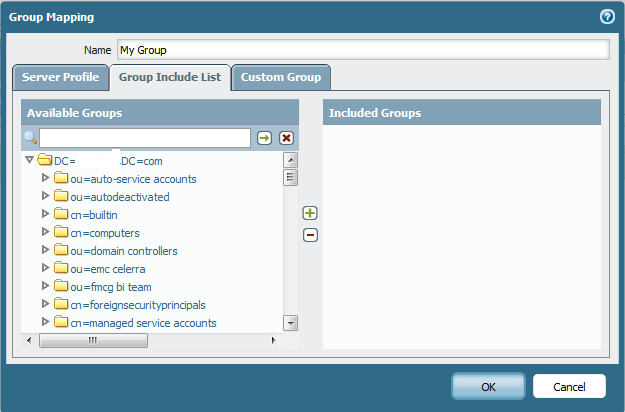This screenshot has height=412, width=625.
Task: Click the Cancel button
Action: tap(569, 386)
